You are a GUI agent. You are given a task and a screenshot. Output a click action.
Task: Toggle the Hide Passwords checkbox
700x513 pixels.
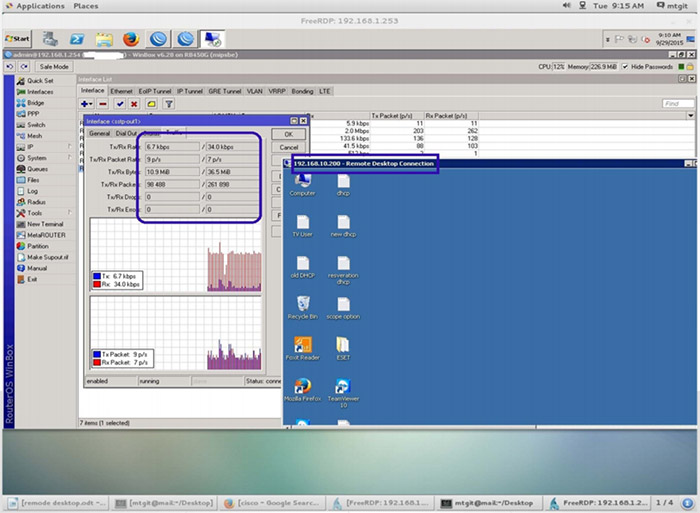(x=625, y=67)
